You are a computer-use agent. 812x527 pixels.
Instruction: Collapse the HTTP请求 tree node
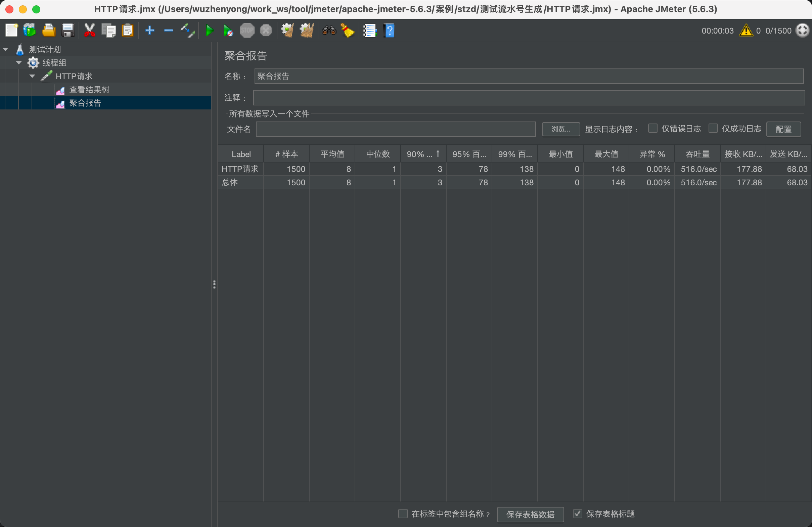tap(32, 76)
